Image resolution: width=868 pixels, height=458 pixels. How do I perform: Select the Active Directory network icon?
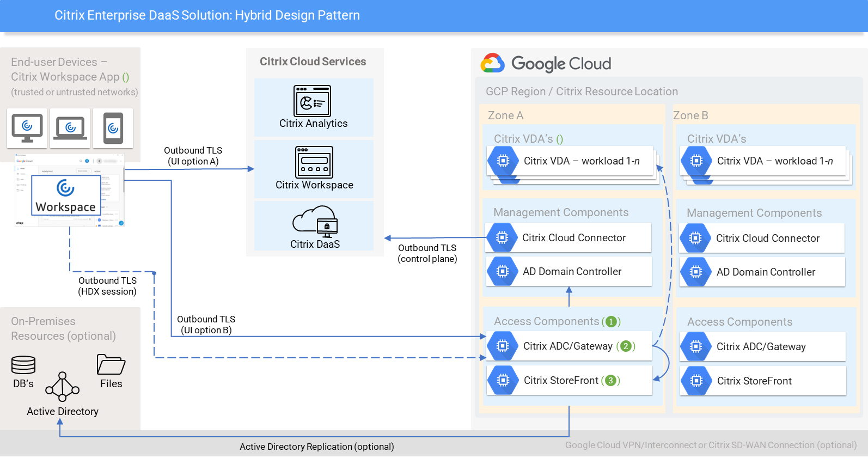[x=63, y=387]
